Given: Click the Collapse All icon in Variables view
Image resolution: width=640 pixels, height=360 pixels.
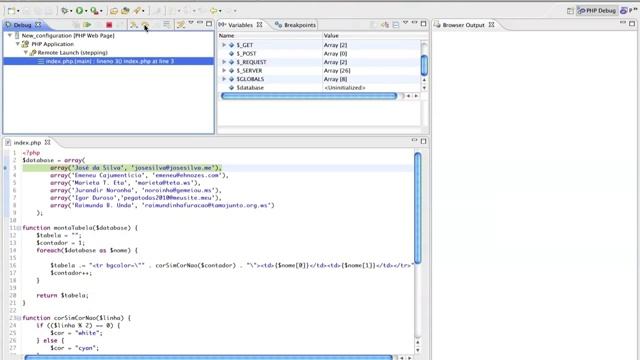Looking at the screenshot, I should click(x=396, y=25).
